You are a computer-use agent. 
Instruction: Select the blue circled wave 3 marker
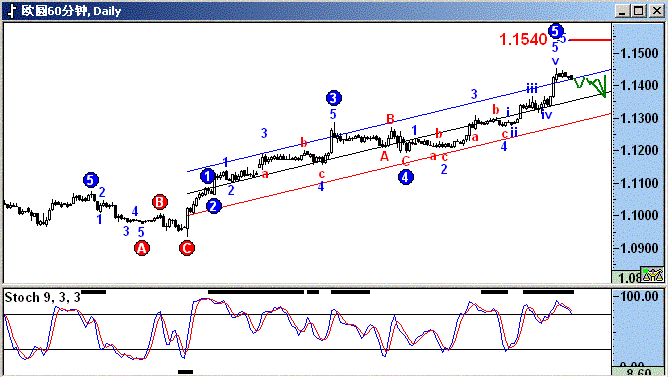[334, 98]
